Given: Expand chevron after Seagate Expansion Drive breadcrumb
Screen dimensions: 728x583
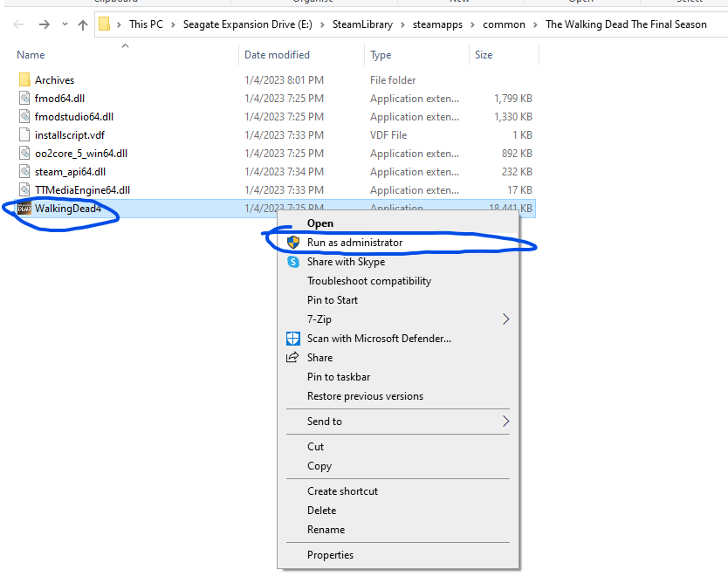Looking at the screenshot, I should pyautogui.click(x=322, y=24).
